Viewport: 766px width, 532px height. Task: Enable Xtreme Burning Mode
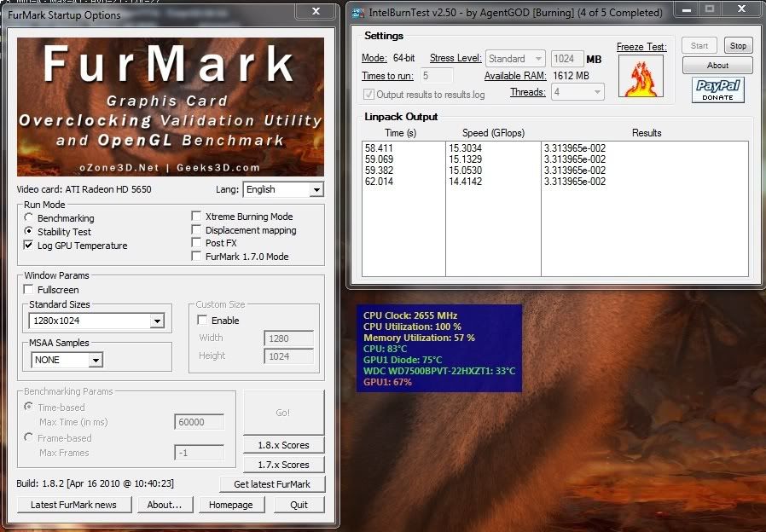coord(197,217)
